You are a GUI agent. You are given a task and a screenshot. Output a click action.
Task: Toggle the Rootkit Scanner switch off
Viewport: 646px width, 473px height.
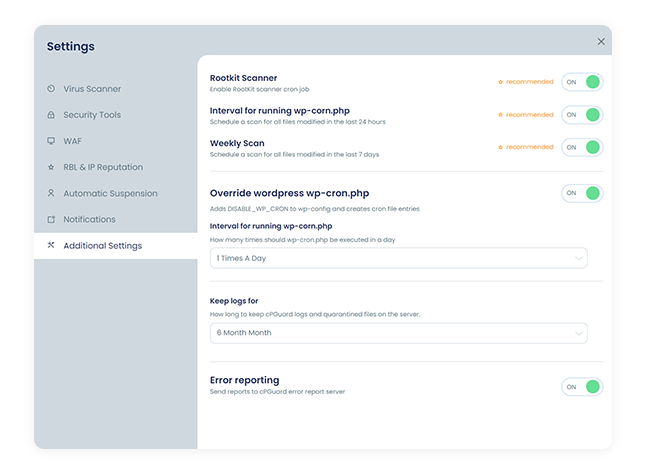582,82
